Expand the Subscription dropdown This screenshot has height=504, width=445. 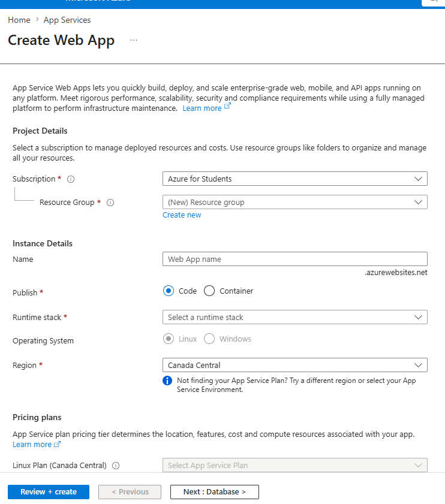point(294,179)
